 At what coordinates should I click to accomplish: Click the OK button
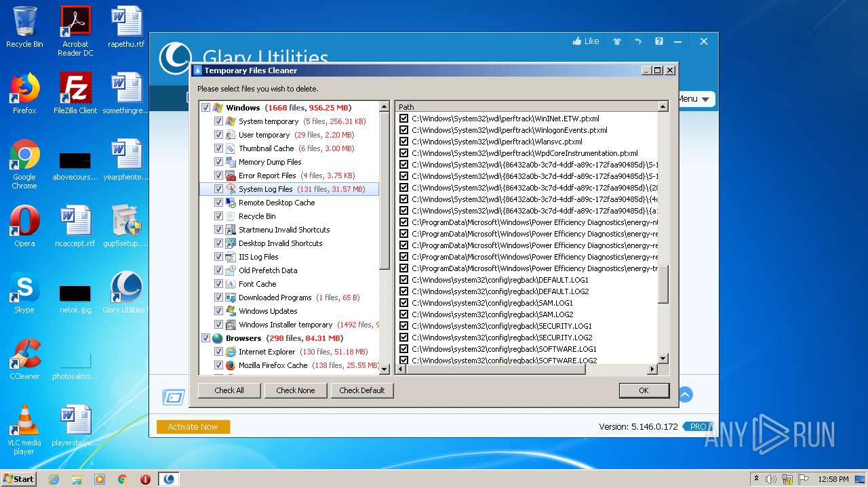click(x=644, y=390)
